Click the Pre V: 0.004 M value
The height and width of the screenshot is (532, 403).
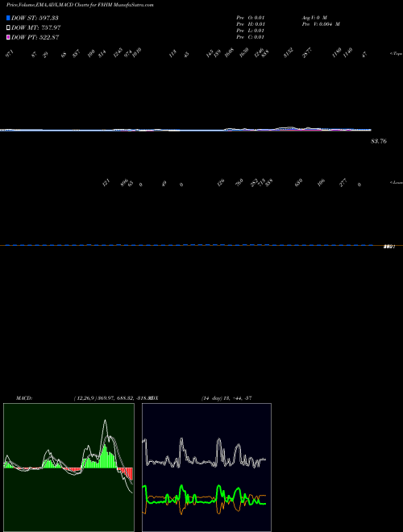pyautogui.click(x=321, y=24)
